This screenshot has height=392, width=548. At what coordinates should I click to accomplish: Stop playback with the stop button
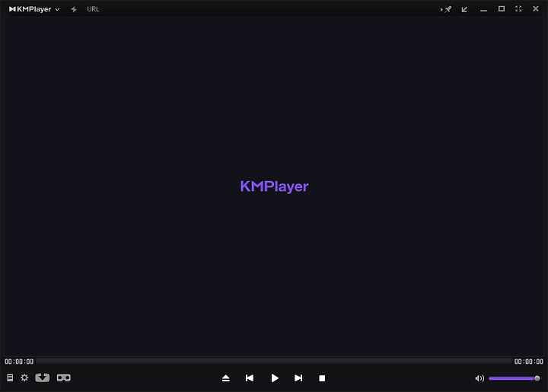click(x=322, y=378)
